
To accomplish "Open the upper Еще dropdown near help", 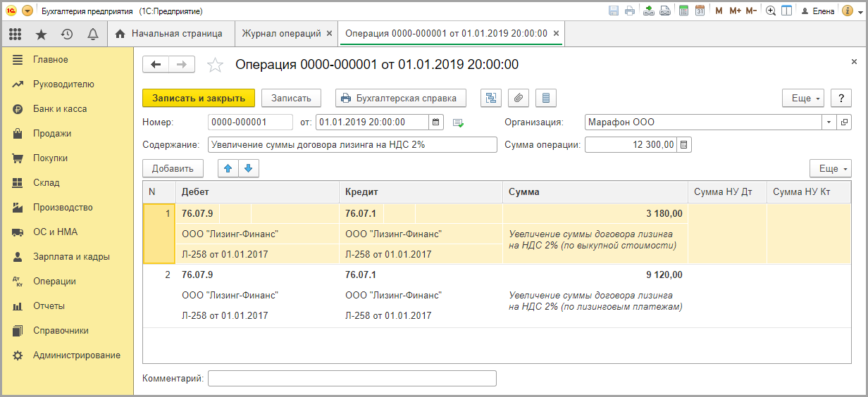I will (x=803, y=98).
